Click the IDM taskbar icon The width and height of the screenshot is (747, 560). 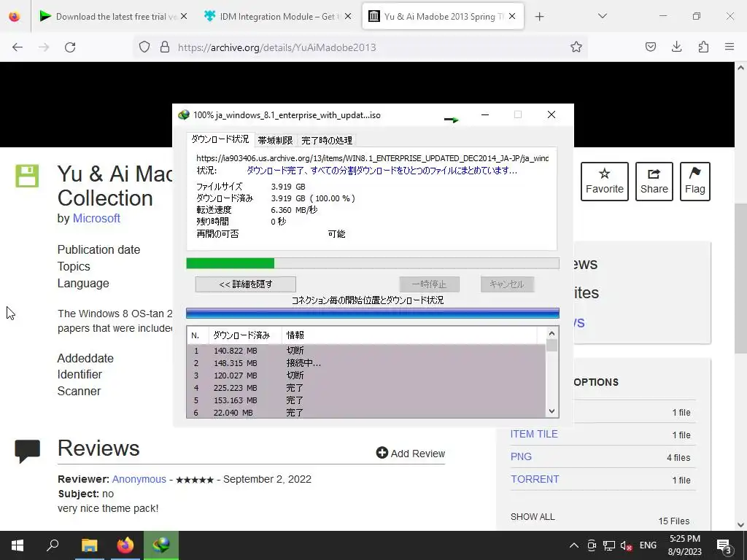tap(161, 545)
